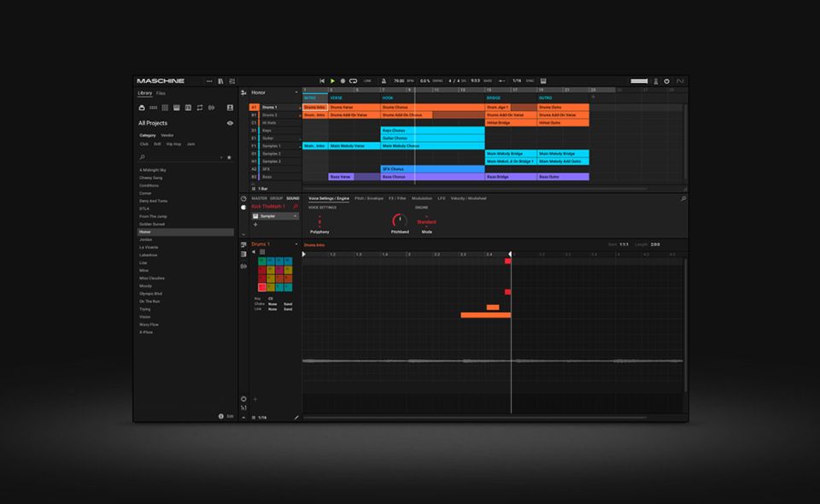This screenshot has height=504, width=820.
Task: Select the Projects type icon in browser
Action: (142, 108)
